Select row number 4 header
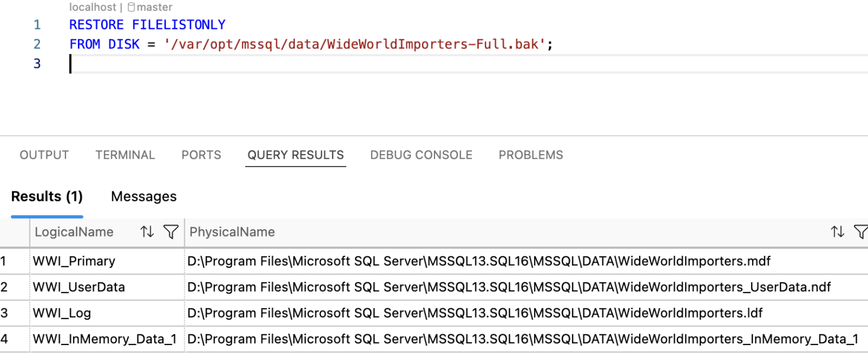The width and height of the screenshot is (868, 358). tap(15, 339)
